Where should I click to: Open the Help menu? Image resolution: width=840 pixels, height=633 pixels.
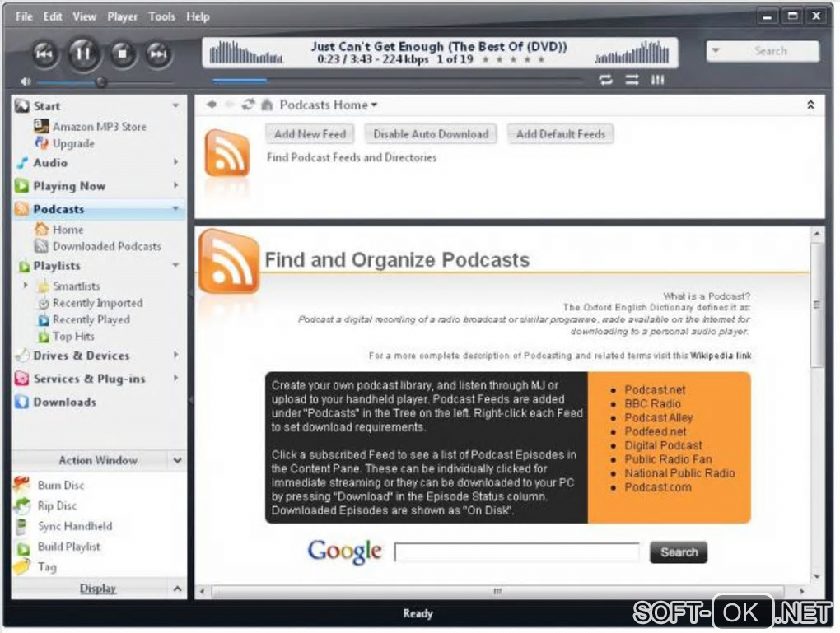[x=198, y=16]
